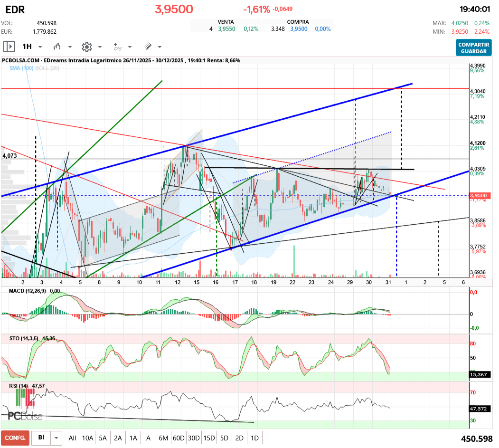Click the COMPARTIR GUARDAR button

(473, 48)
